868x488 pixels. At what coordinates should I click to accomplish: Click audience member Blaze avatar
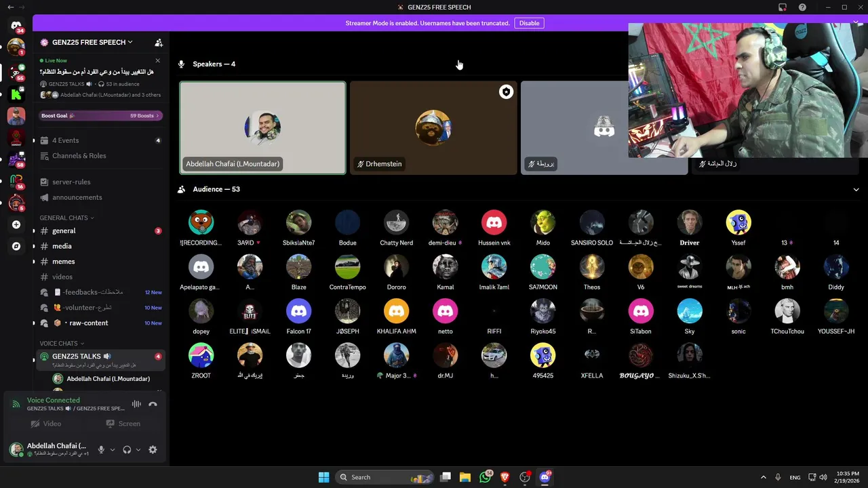[x=298, y=267]
